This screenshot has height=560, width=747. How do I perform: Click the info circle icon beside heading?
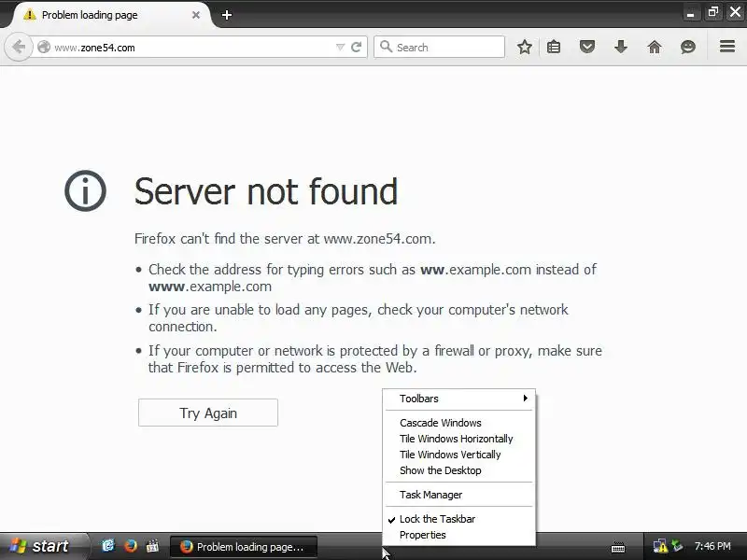(x=85, y=191)
